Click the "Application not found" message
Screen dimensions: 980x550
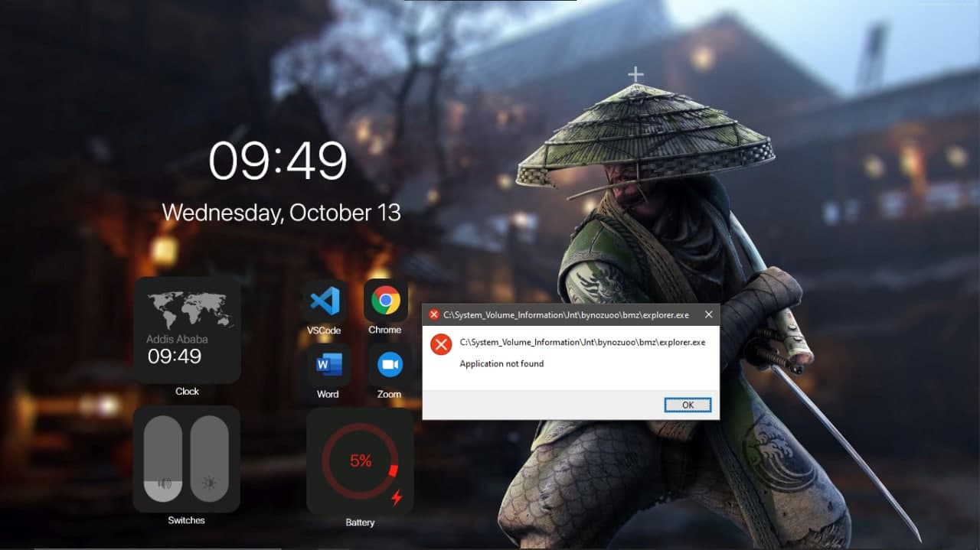(x=501, y=363)
